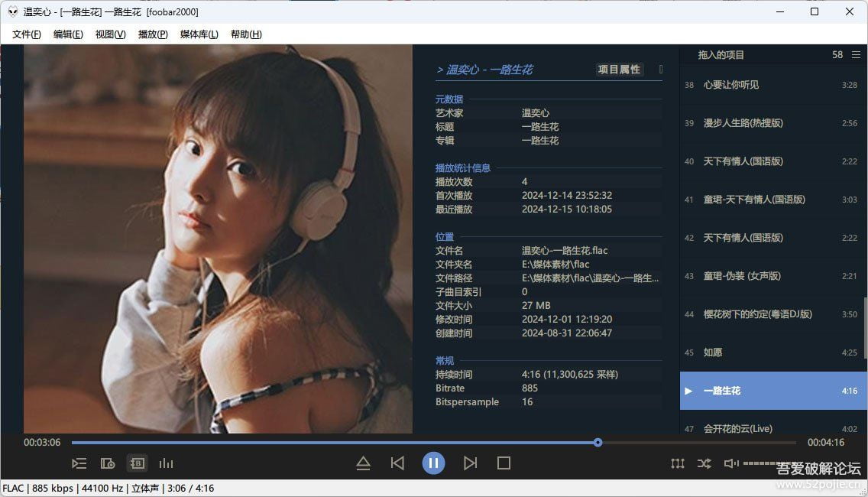This screenshot has width=868, height=497.
Task: Open the spectrum visualization icon
Action: 166,463
